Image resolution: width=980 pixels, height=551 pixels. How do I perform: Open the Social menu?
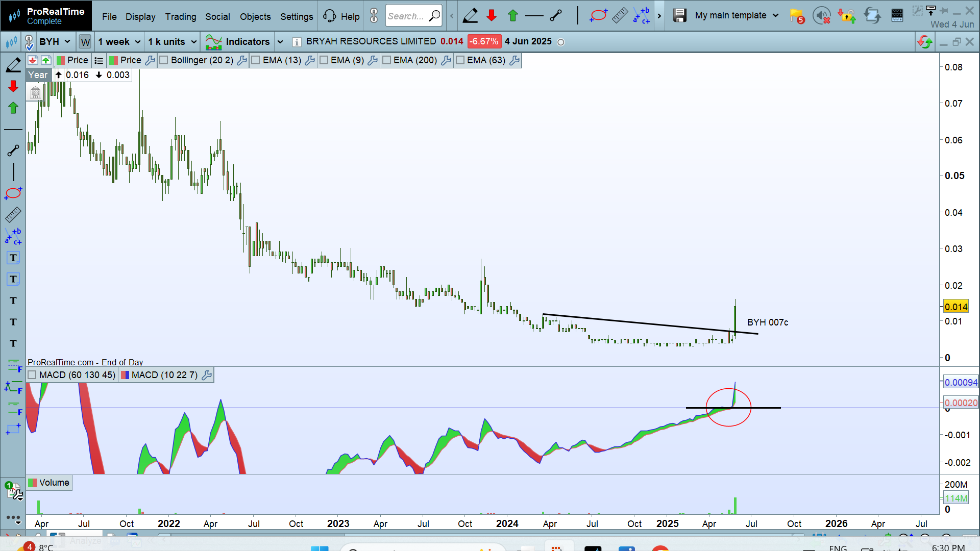tap(217, 16)
